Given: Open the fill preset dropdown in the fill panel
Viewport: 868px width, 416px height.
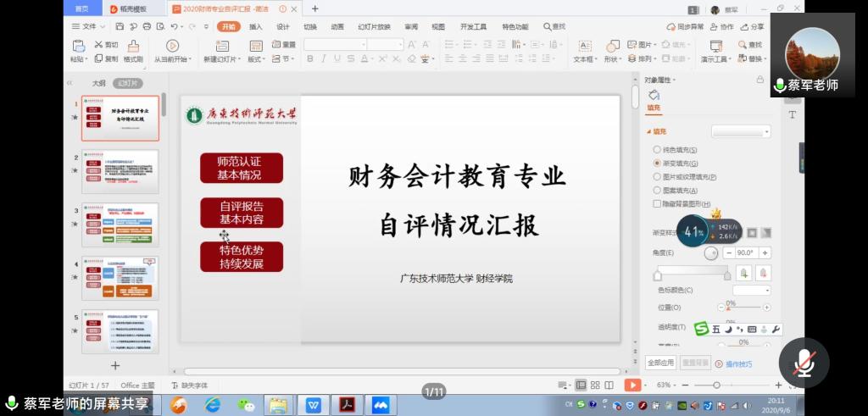Looking at the screenshot, I should click(741, 131).
